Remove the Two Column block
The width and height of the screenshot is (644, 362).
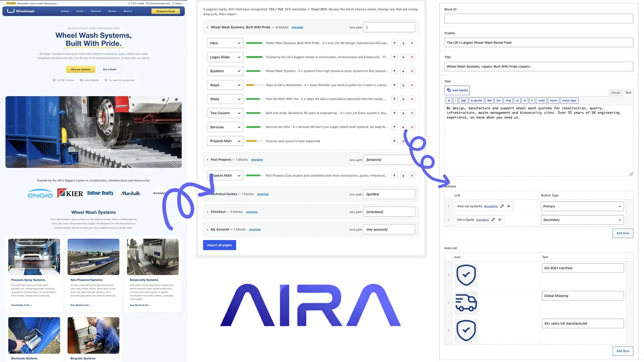point(412,113)
